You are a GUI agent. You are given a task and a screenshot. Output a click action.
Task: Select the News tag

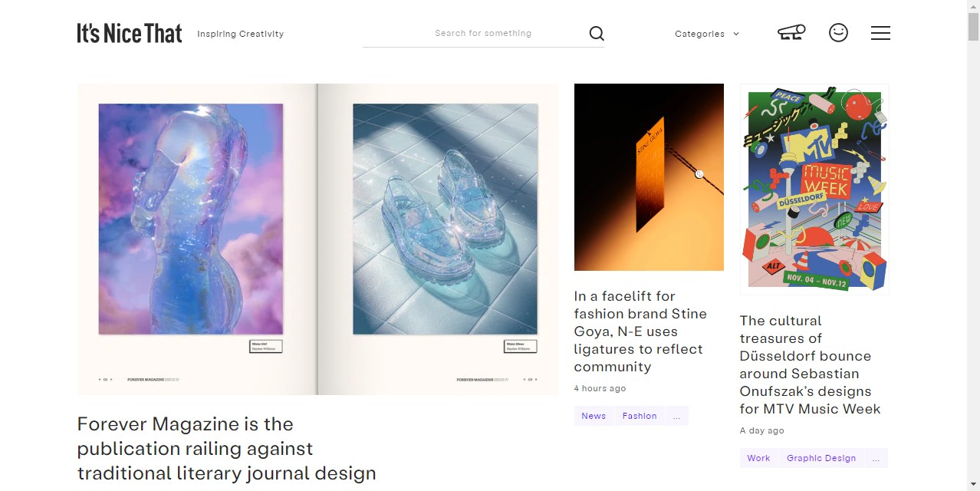click(x=594, y=416)
